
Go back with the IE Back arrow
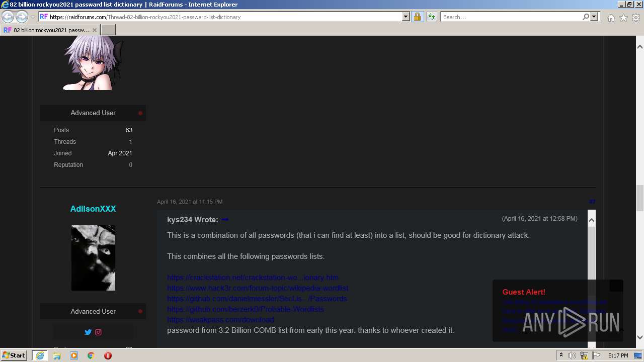pyautogui.click(x=8, y=17)
